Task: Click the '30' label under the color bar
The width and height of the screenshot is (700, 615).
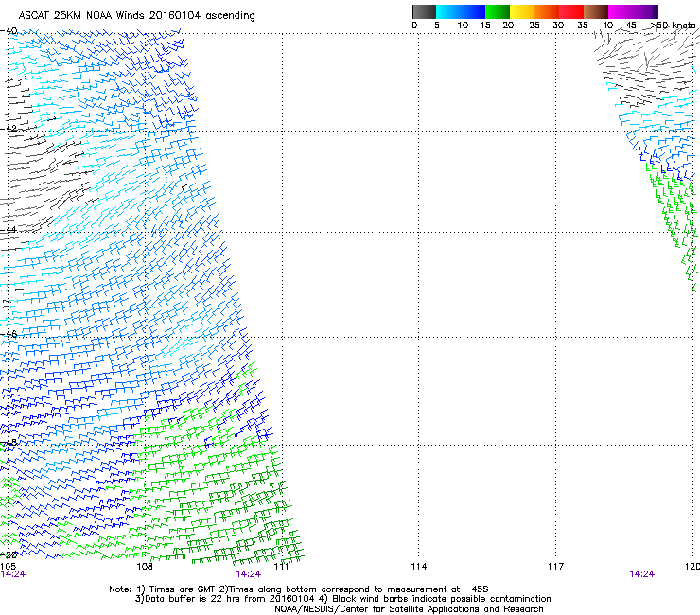Action: [x=558, y=26]
